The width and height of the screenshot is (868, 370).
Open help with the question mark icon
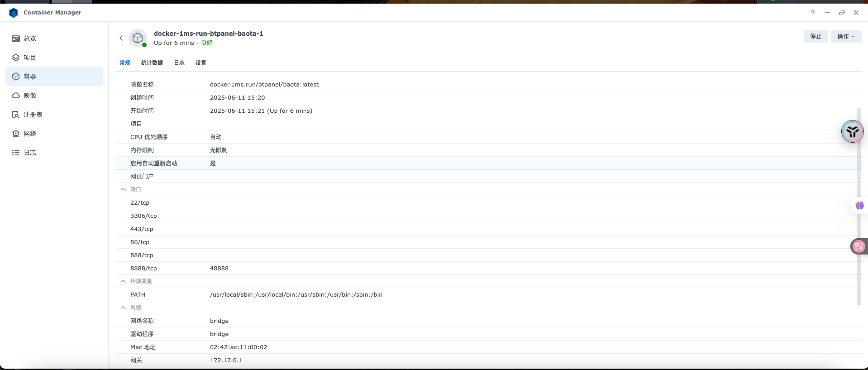[813, 13]
